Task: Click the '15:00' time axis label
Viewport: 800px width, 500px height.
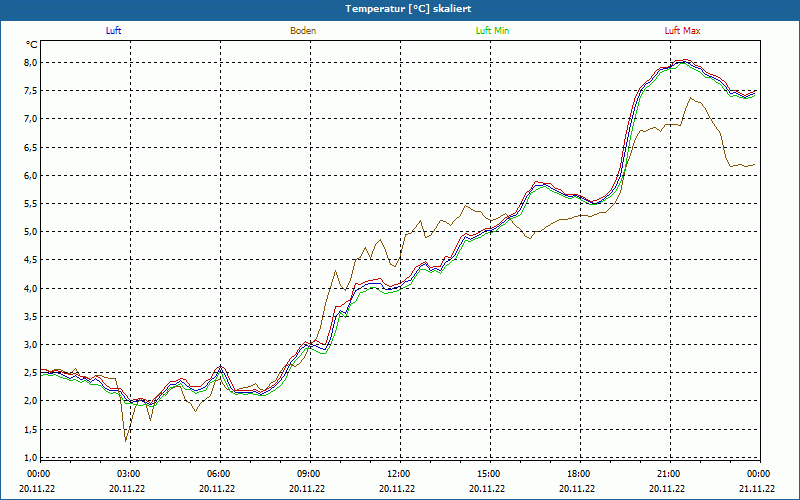Action: point(488,474)
